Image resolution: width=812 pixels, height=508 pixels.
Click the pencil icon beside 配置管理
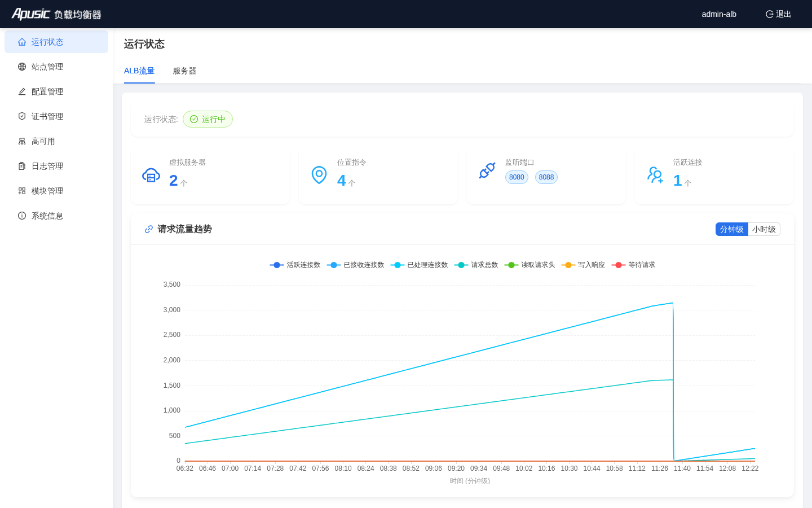22,91
